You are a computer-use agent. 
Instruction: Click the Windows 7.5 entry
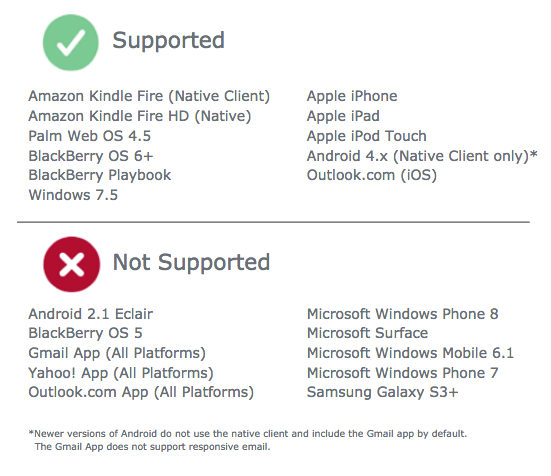(x=73, y=195)
